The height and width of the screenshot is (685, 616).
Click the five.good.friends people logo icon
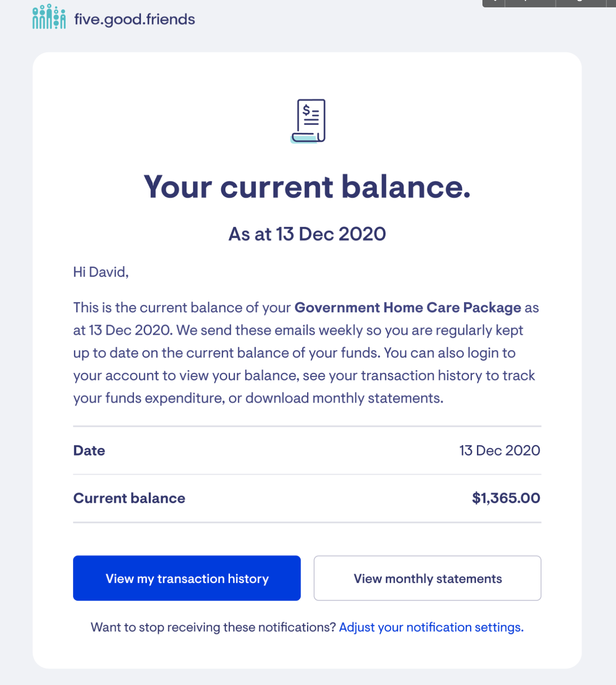[x=49, y=17]
